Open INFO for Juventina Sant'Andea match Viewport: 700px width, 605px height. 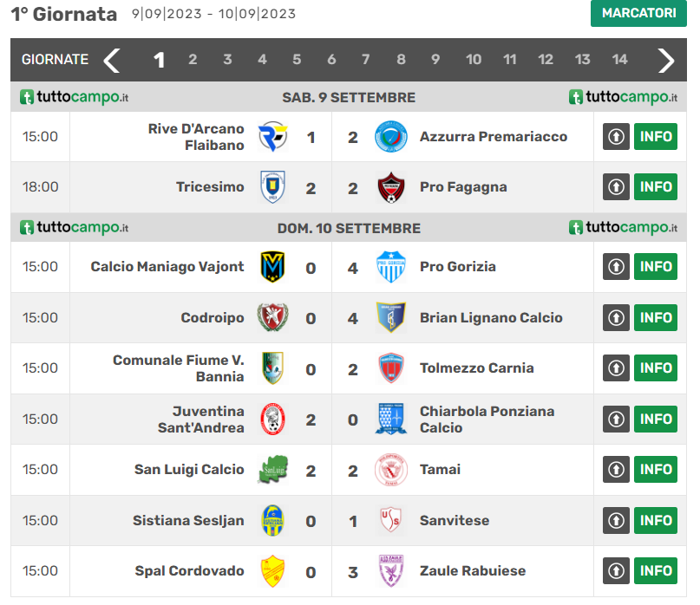(656, 419)
